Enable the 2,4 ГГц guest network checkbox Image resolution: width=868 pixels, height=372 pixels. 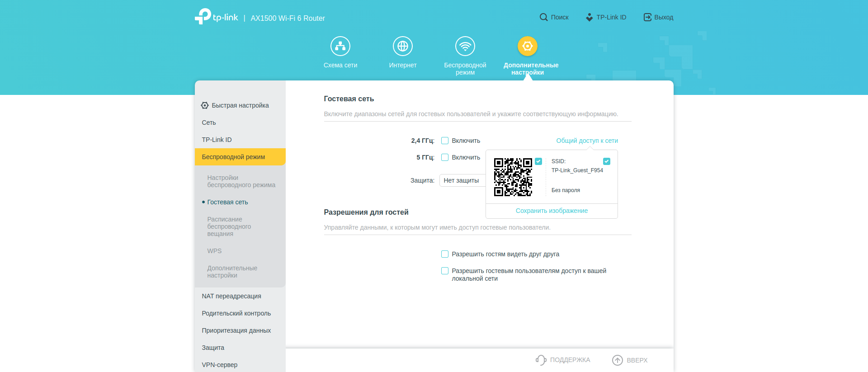445,141
